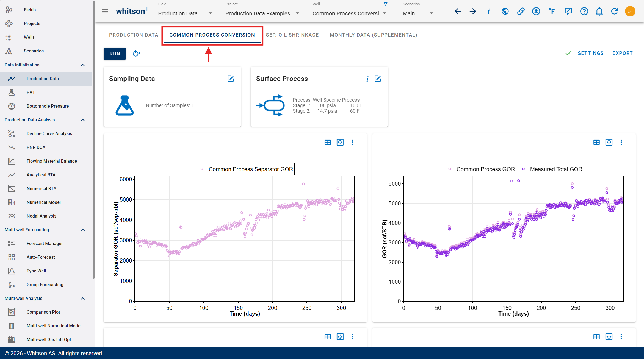Click the download icon in top toolbar
Screen dimensions: 644x359
tap(536, 11)
